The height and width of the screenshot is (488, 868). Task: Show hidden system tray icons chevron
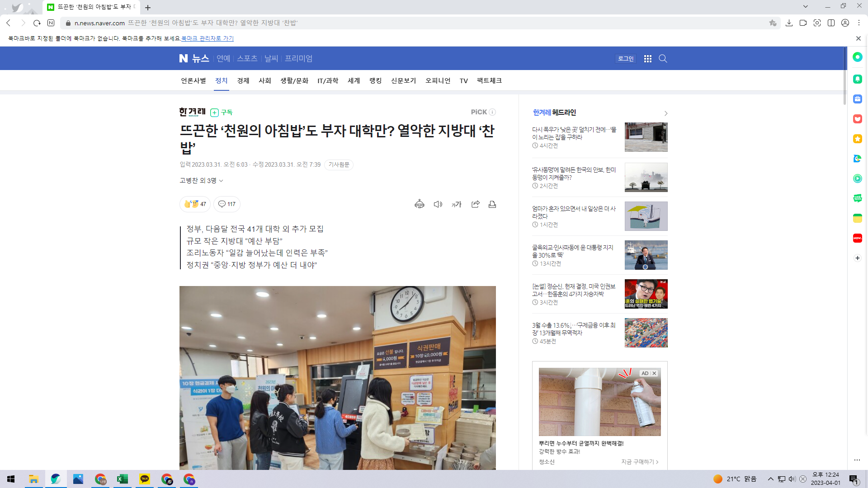click(x=770, y=479)
